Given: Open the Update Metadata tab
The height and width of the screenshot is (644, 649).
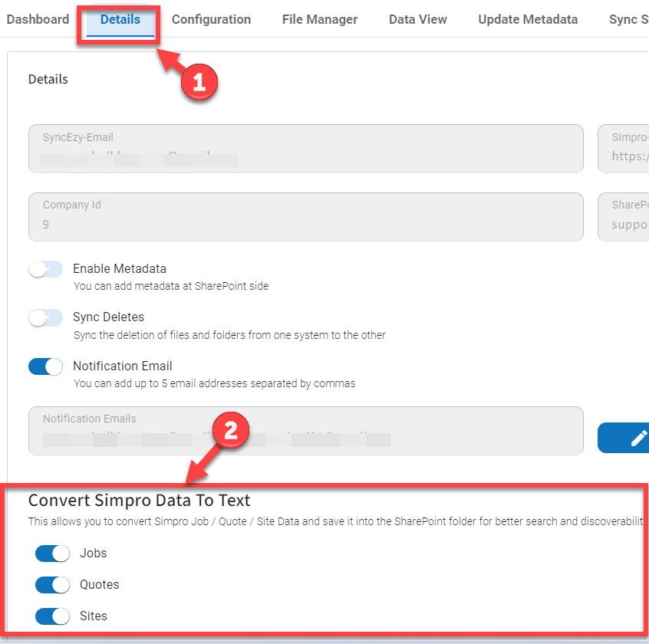Looking at the screenshot, I should coord(528,19).
